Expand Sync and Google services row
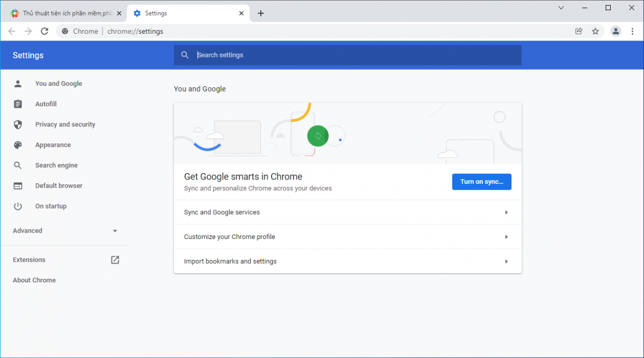The image size is (644, 358). tap(347, 212)
